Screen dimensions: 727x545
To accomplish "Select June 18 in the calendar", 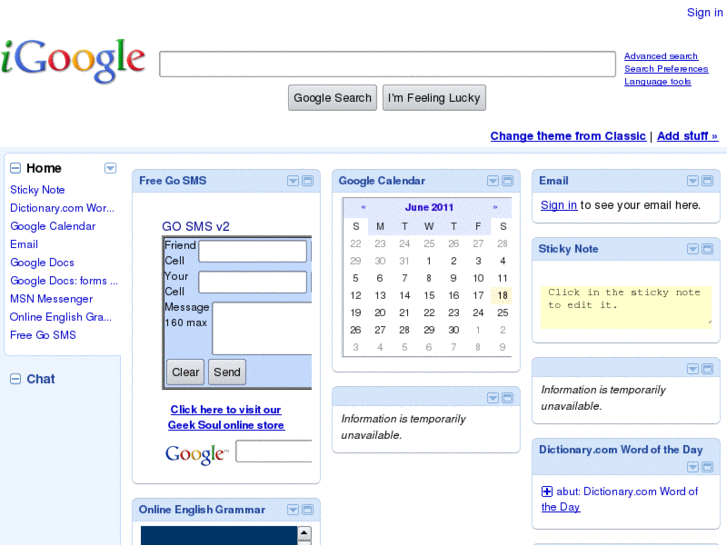I will pyautogui.click(x=503, y=295).
